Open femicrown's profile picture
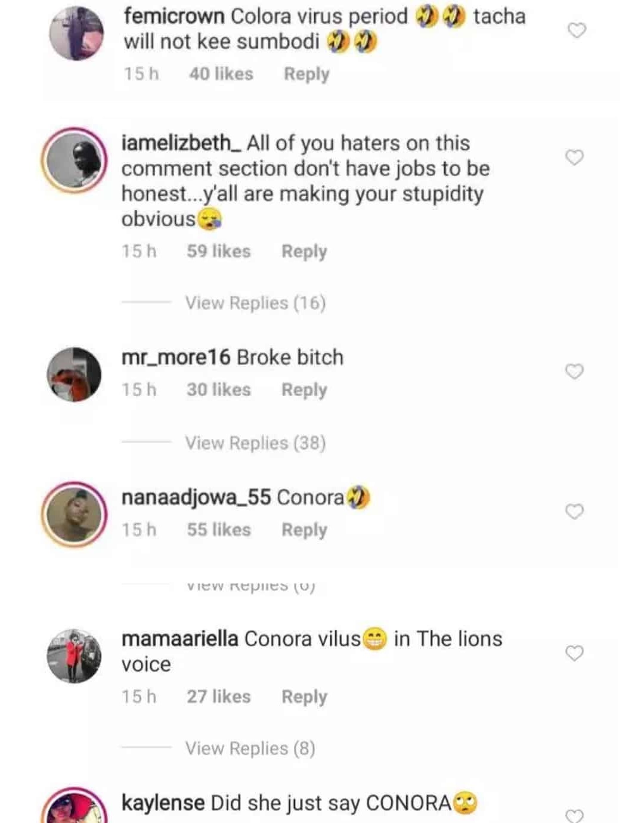 point(76,33)
